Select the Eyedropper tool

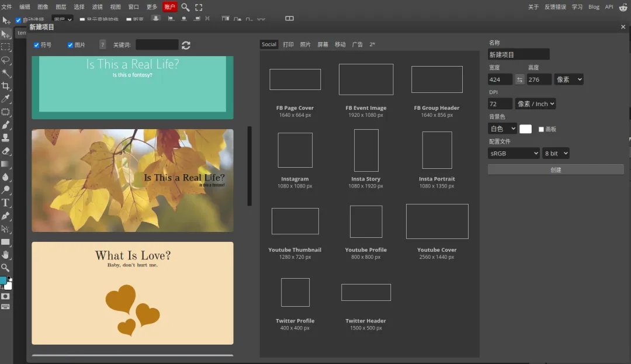click(x=6, y=99)
